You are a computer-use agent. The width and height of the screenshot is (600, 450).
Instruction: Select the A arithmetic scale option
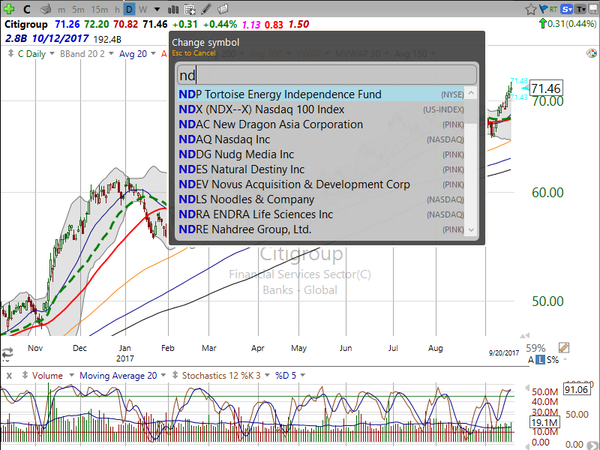click(x=531, y=360)
